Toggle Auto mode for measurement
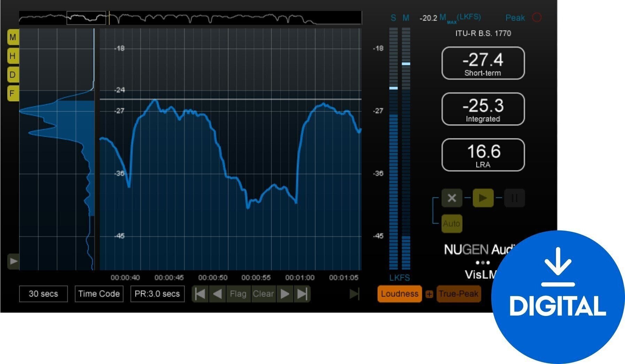The height and width of the screenshot is (364, 625). [450, 224]
